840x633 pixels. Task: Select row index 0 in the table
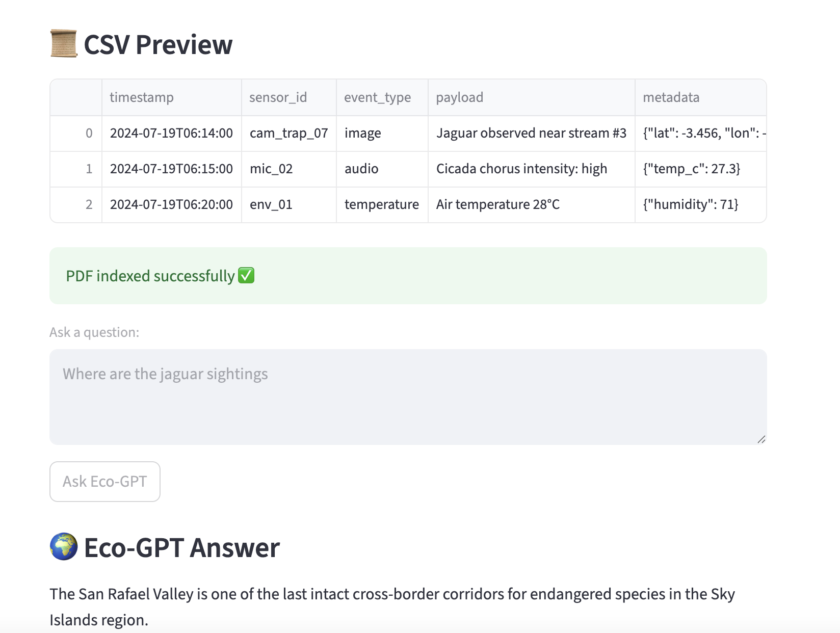89,133
